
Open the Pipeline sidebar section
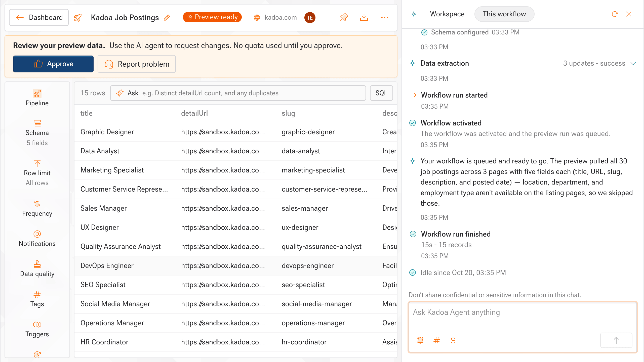(x=37, y=98)
